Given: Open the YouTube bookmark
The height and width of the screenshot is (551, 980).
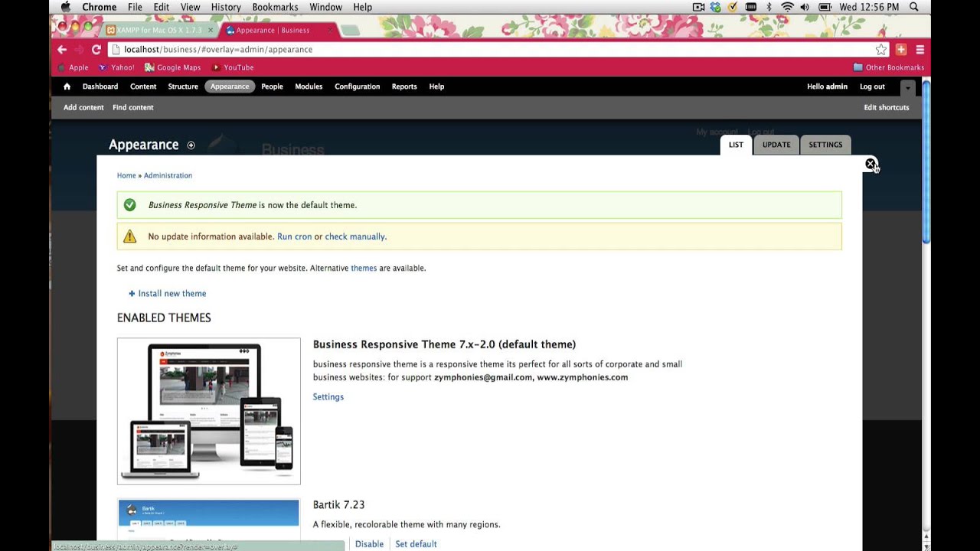Looking at the screenshot, I should pos(233,67).
